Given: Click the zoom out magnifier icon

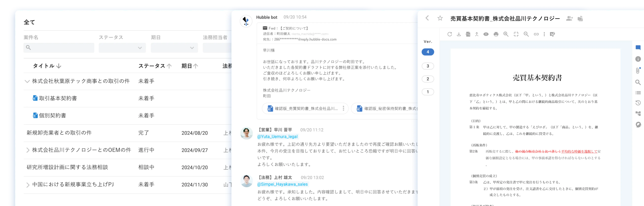Looking at the screenshot, I should pos(526,34).
